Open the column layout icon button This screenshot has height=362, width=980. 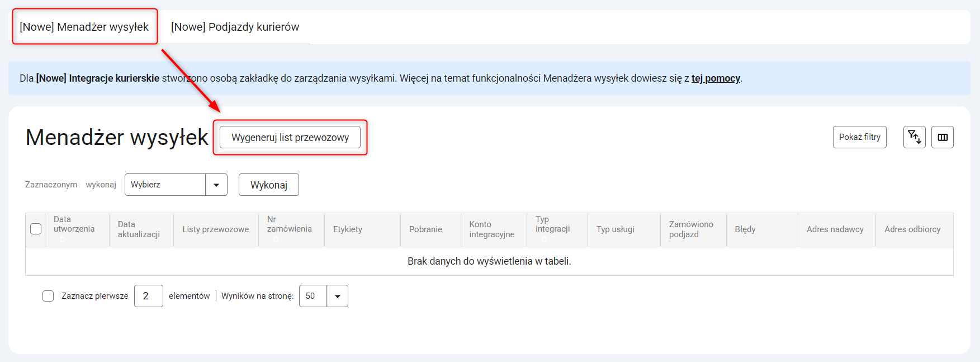click(x=943, y=137)
